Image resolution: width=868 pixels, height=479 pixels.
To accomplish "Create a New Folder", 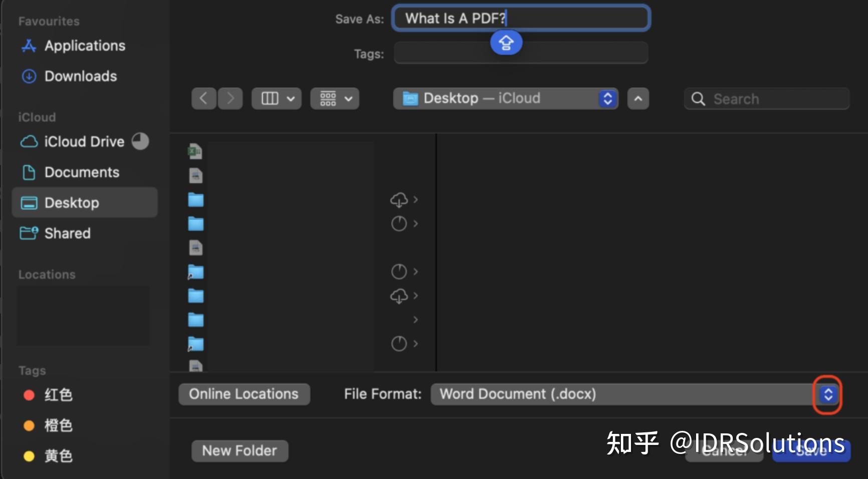I will click(x=240, y=450).
